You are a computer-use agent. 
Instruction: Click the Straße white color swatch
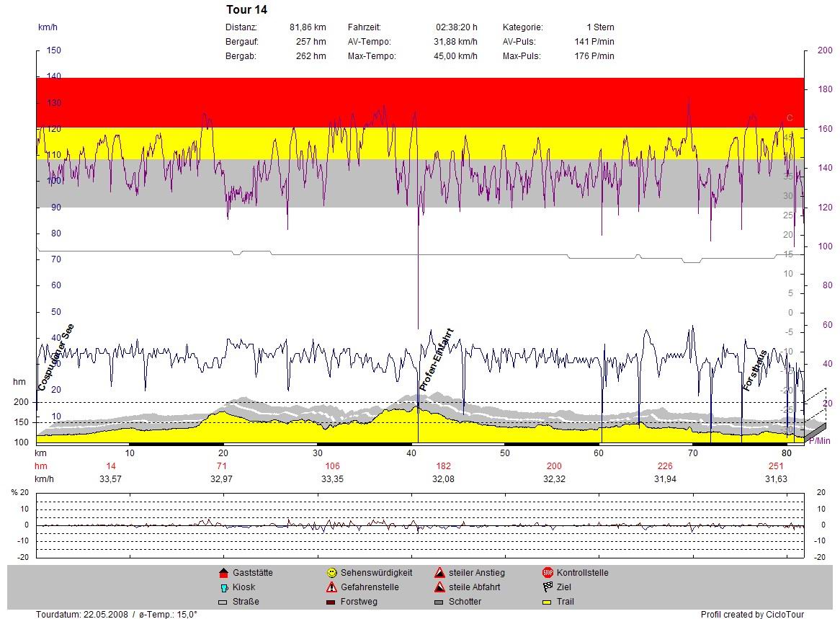223,602
